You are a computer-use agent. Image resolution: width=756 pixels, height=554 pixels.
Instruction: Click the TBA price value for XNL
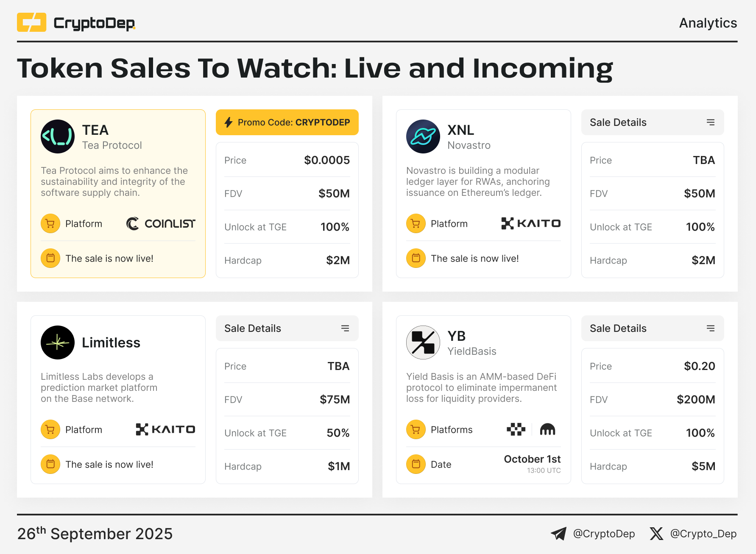(x=704, y=160)
